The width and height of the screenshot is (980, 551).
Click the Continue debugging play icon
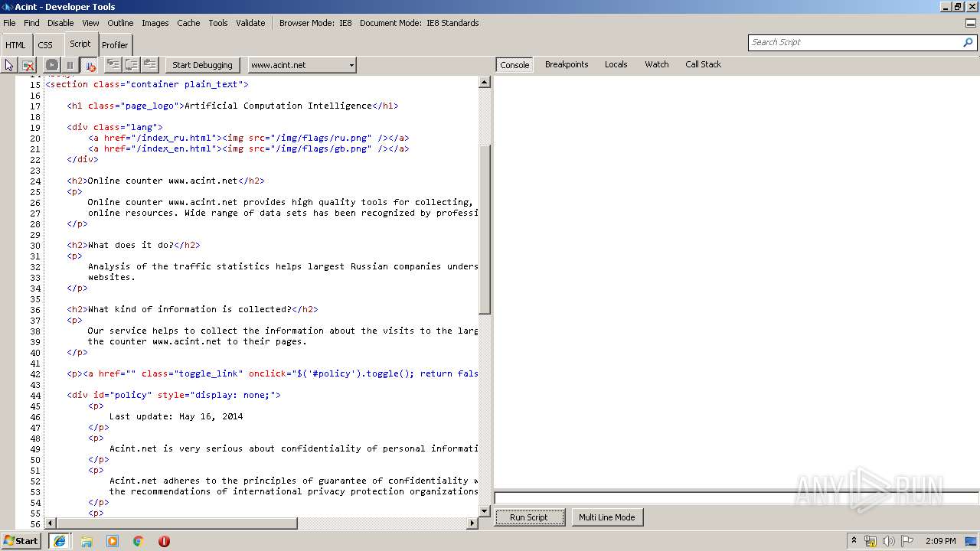click(x=51, y=65)
